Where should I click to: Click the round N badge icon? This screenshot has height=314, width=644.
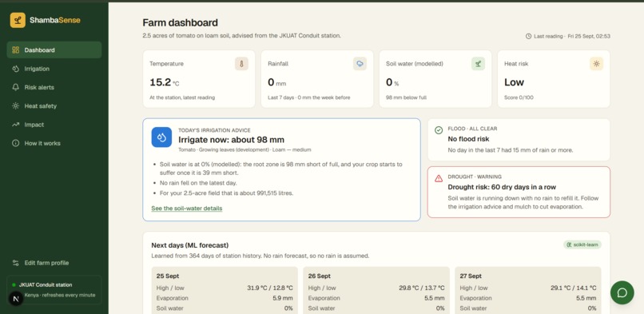pyautogui.click(x=16, y=298)
